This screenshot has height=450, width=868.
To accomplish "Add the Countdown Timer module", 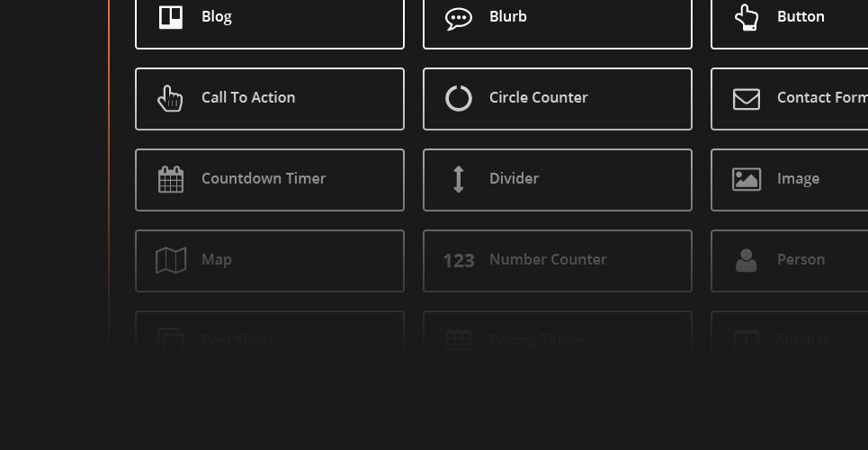I will tap(270, 180).
